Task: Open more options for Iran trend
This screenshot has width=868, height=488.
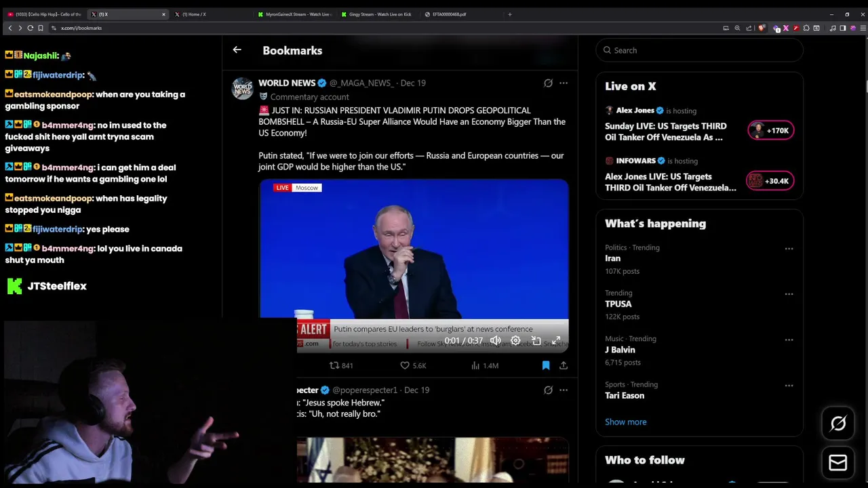Action: [789, 249]
